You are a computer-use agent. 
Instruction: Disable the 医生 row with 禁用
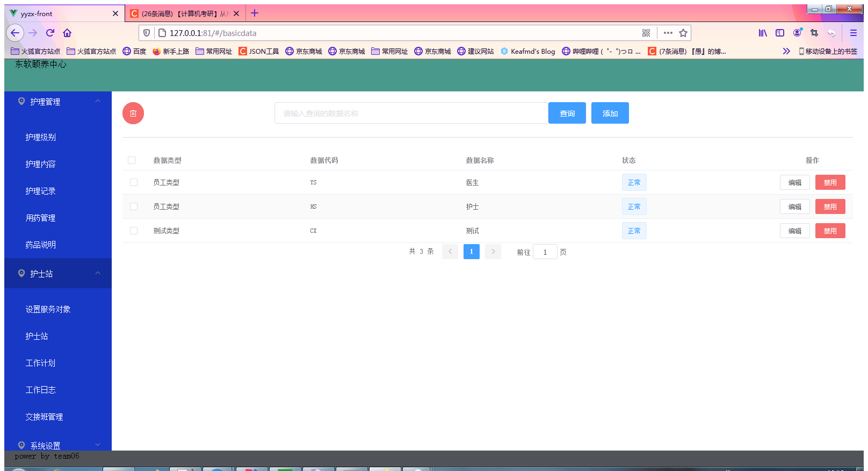click(830, 182)
